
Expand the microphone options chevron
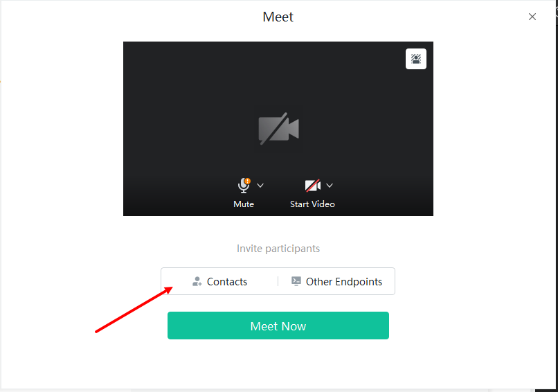260,186
